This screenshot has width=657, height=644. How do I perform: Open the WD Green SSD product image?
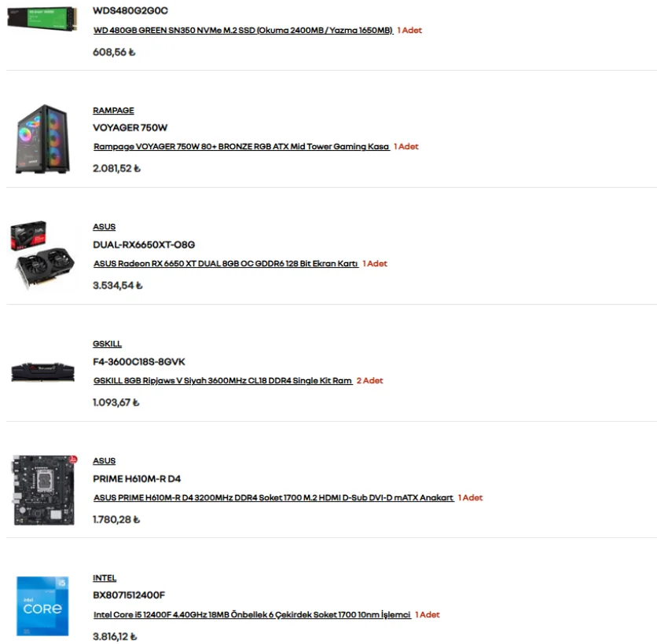click(x=42, y=18)
